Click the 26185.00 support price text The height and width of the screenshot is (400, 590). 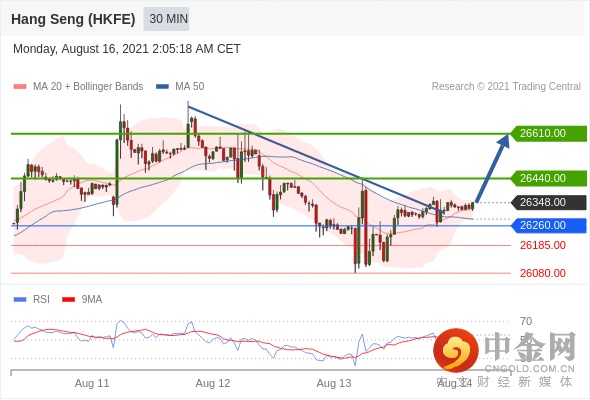543,245
